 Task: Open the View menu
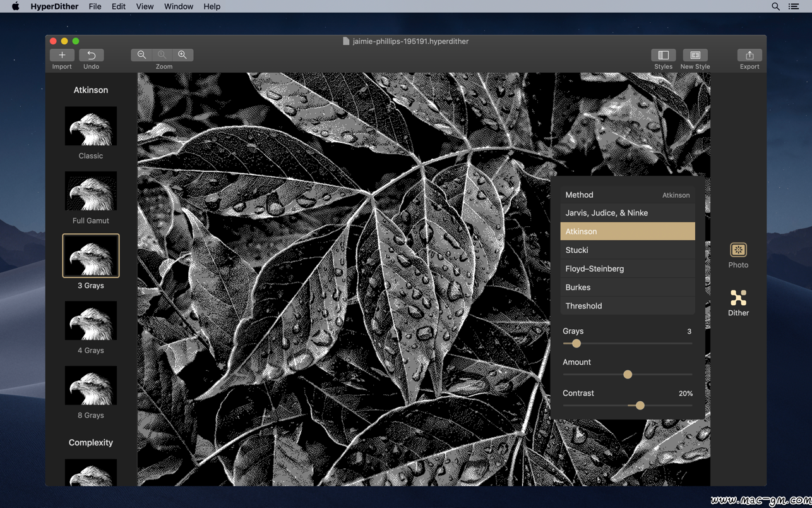coord(145,6)
